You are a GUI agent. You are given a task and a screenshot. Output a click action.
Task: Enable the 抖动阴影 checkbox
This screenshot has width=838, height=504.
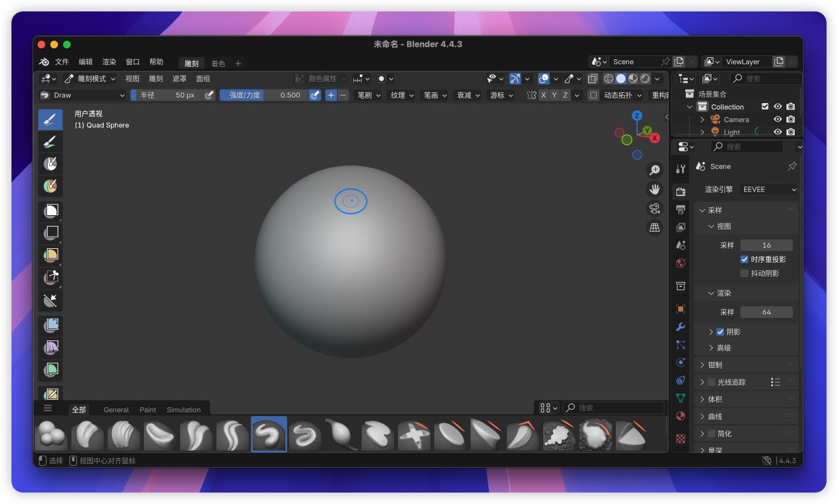pos(744,273)
